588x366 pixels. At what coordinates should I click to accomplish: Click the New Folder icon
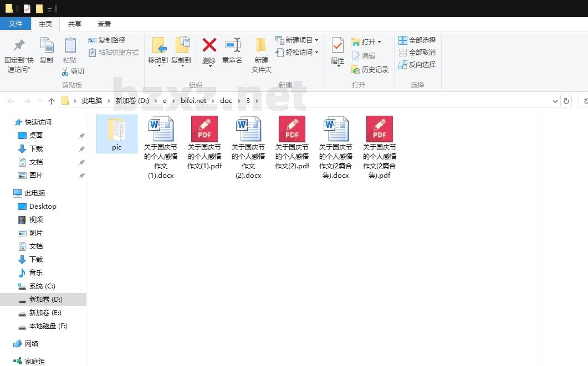(261, 45)
